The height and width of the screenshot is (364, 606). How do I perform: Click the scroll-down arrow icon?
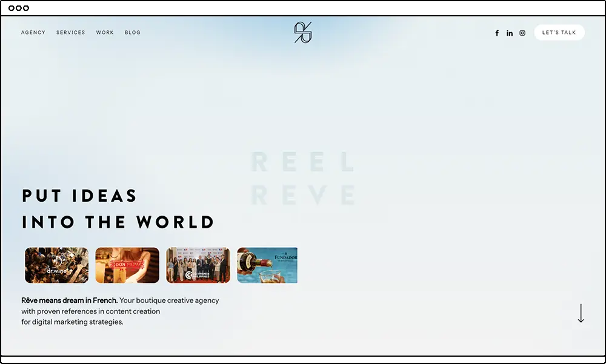point(581,313)
